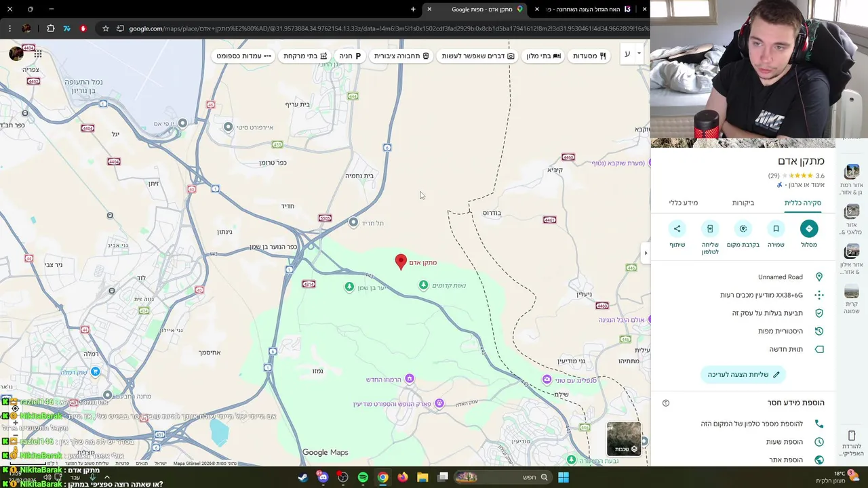Viewport: 868px width, 488px height.
Task: Open the Chrome extensions puzzle icon
Action: (x=51, y=28)
